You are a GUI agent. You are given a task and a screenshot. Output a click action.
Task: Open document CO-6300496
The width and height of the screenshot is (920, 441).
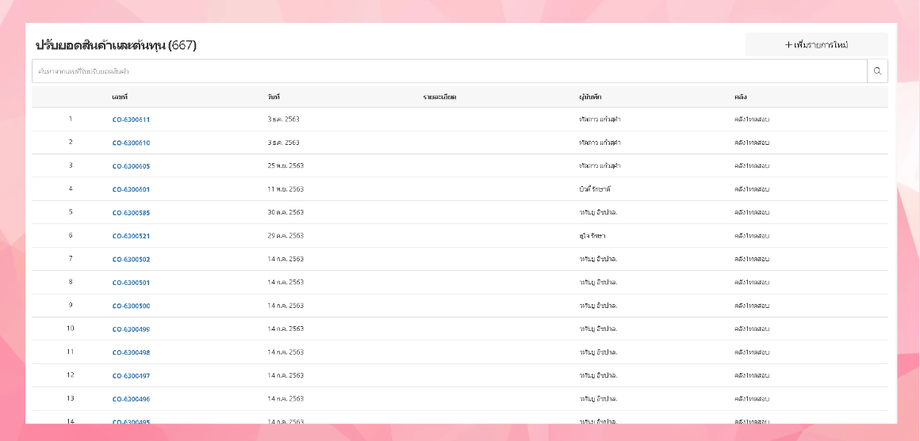click(x=131, y=399)
